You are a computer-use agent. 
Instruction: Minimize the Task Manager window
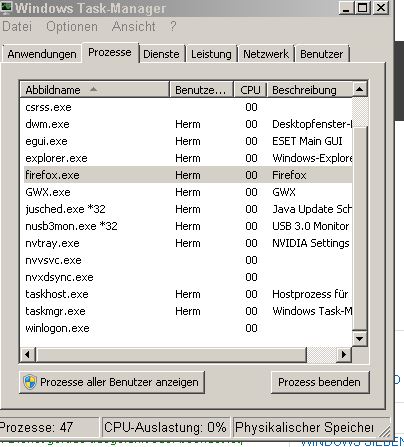[x=346, y=7]
